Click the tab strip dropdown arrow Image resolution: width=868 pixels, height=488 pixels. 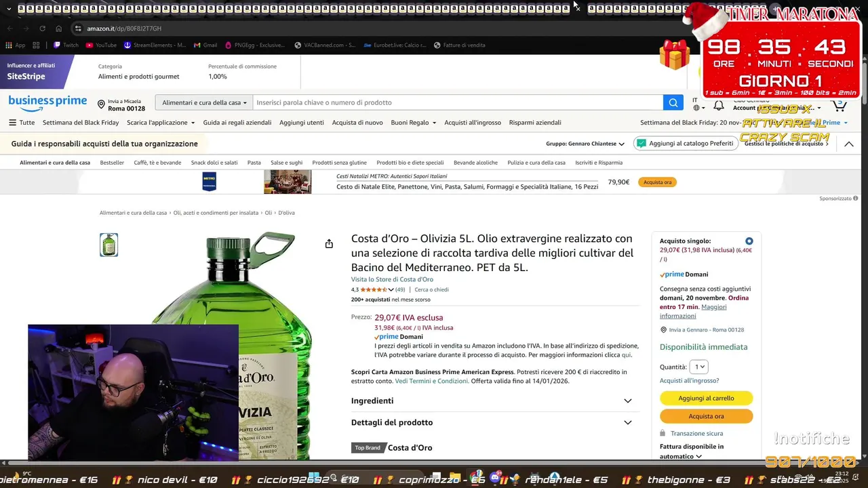(9, 9)
